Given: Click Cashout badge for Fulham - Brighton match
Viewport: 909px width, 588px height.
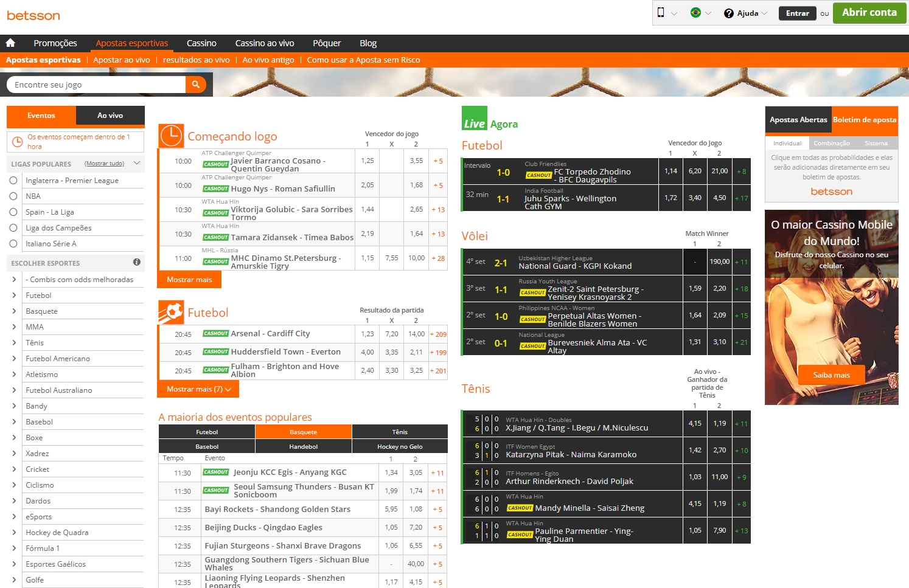Looking at the screenshot, I should click(x=215, y=370).
